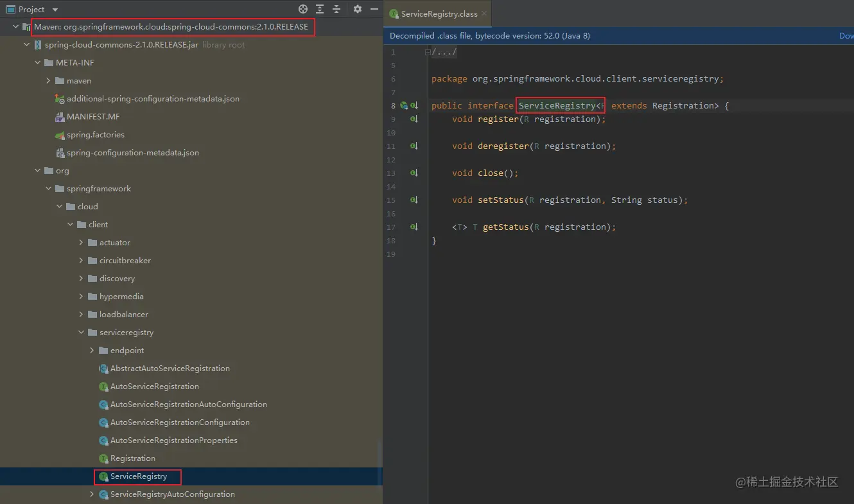Screen dimensions: 854x504
Task: Select spring-configuration-metadata.json file
Action: tap(133, 153)
